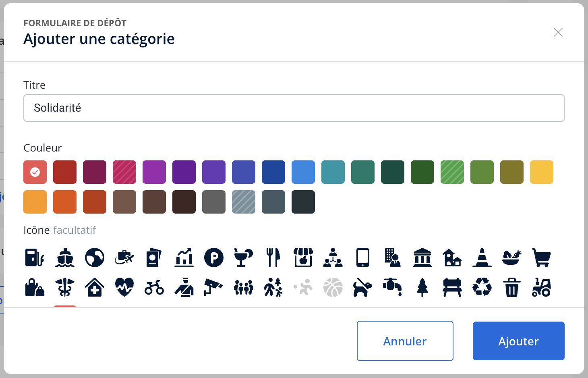Screen dimensions: 588x378
Task: Select the trash bin icon
Action: pyautogui.click(x=512, y=287)
